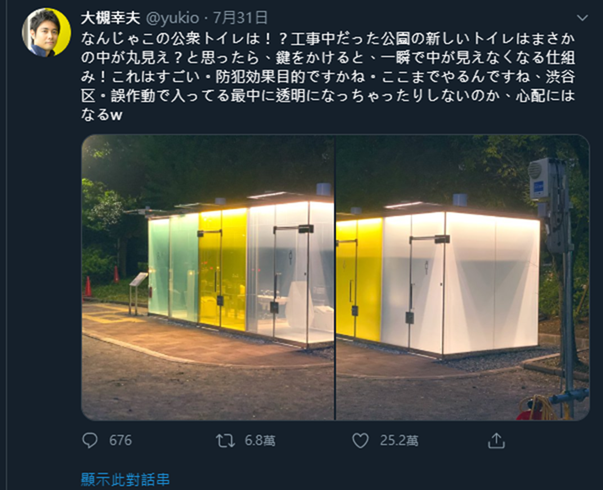Retweet using the arrows icon
This screenshot has width=603, height=490.
click(x=225, y=441)
